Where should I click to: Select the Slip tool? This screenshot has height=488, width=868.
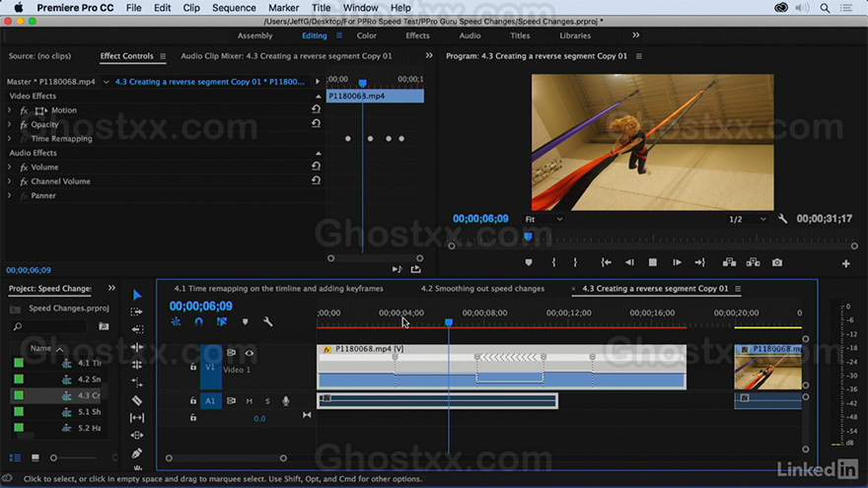[x=137, y=418]
